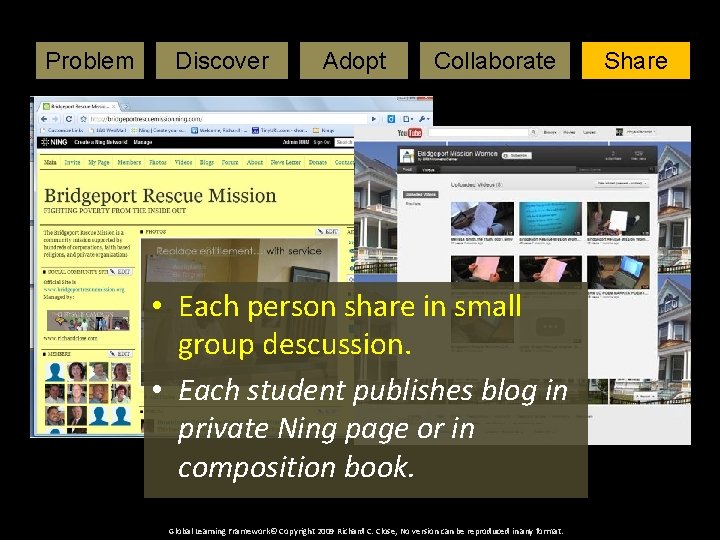This screenshot has height=540, width=720.
Task: Switch to the channel Feed tab on YouTube
Action: click(x=407, y=170)
